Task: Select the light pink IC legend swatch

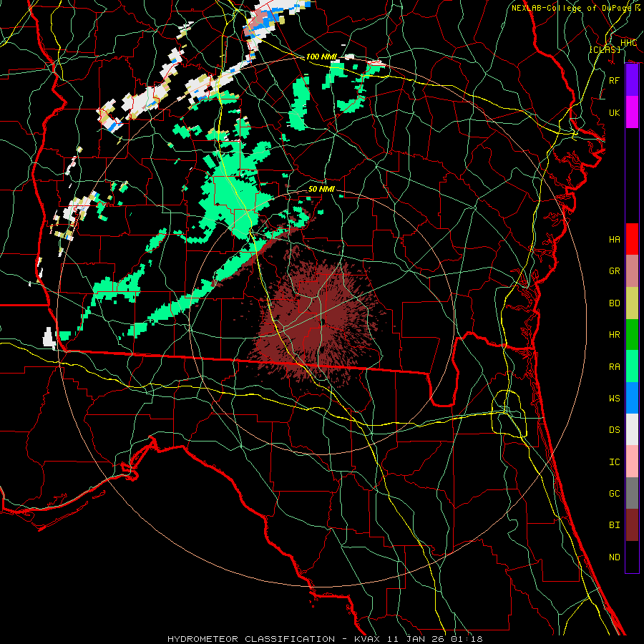Action: (x=632, y=462)
